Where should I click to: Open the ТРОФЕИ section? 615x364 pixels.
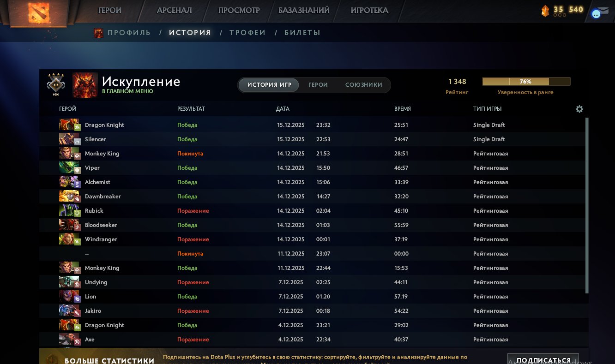pos(247,32)
